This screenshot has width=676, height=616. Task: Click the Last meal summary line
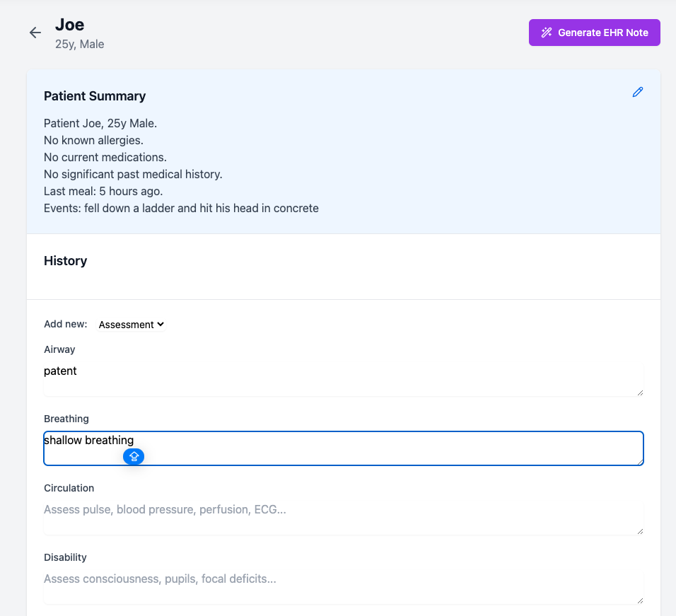[x=103, y=191]
